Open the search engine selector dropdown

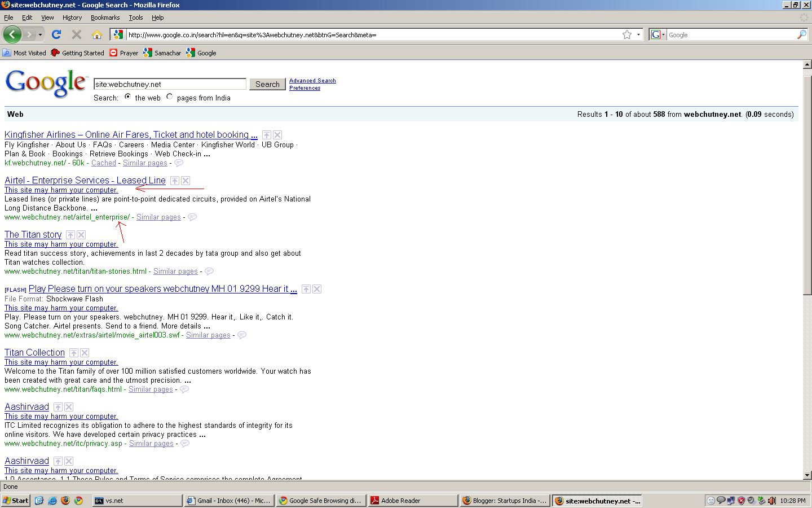point(664,34)
